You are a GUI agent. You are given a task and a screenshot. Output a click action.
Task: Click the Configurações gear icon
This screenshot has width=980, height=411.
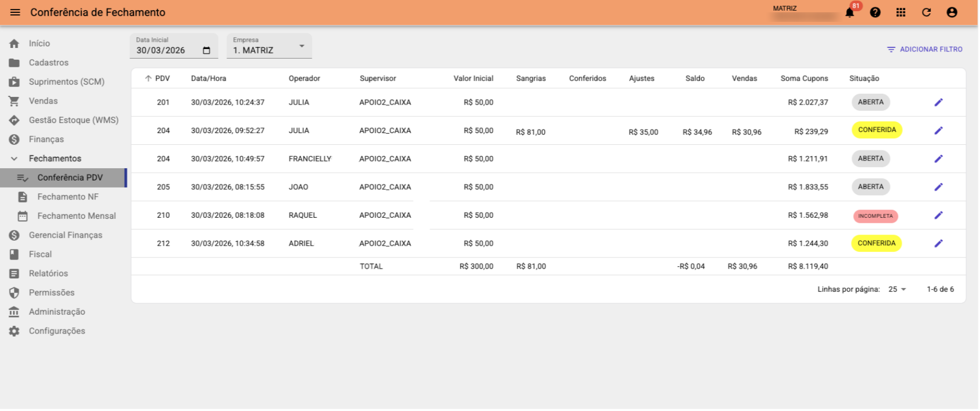click(x=14, y=331)
